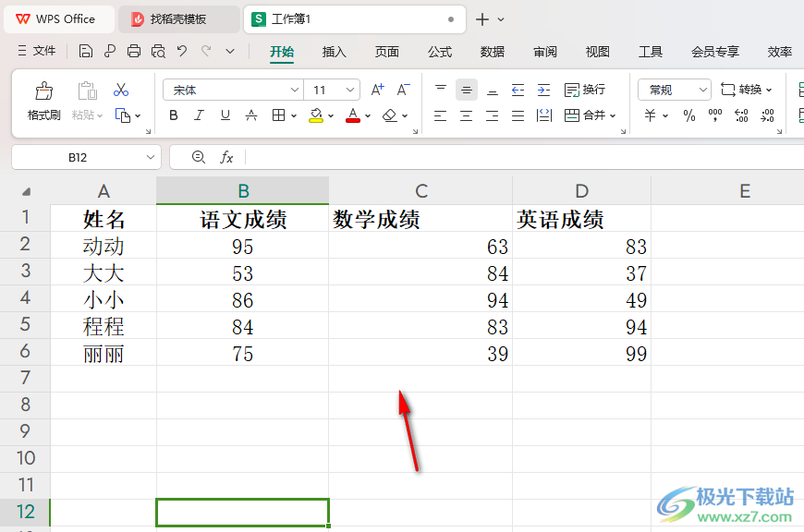Open currency format dropdown arrow
Screen dimensions: 804x532
(665, 115)
